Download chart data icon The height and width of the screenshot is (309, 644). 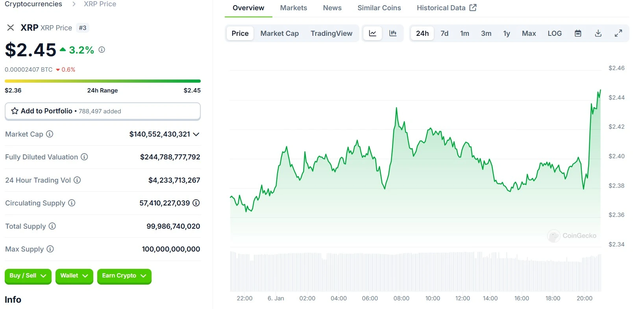[x=598, y=33]
